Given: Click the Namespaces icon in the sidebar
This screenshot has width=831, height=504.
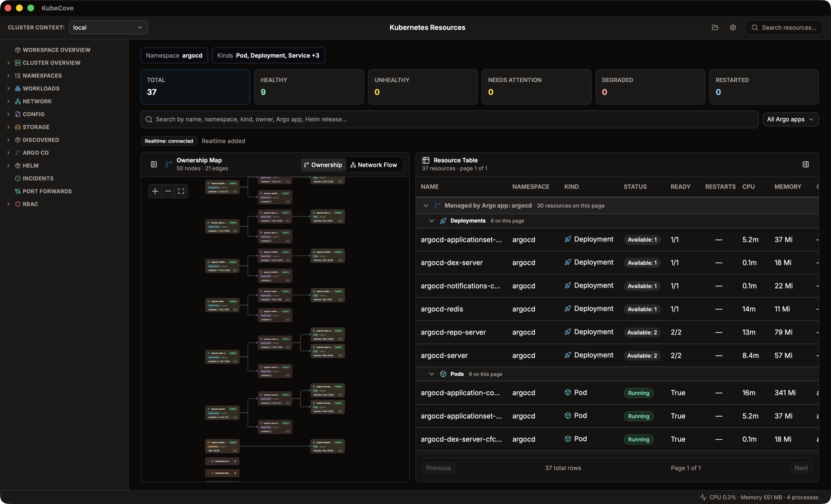Looking at the screenshot, I should click(x=18, y=75).
